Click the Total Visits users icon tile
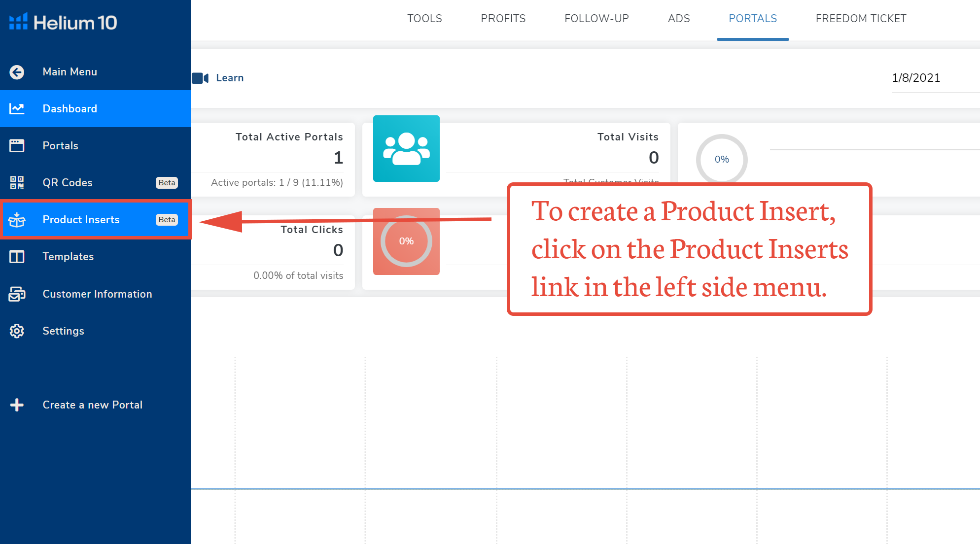980x544 pixels. 406,148
